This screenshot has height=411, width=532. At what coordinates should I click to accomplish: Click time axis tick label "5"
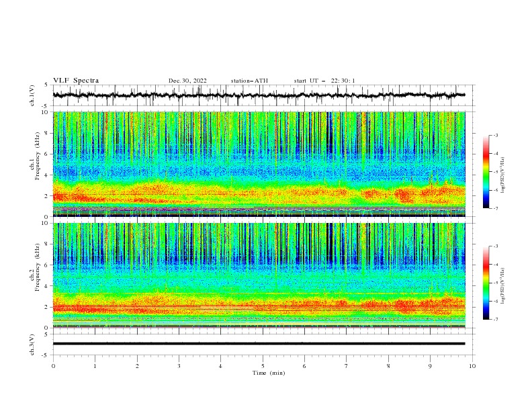point(263,366)
